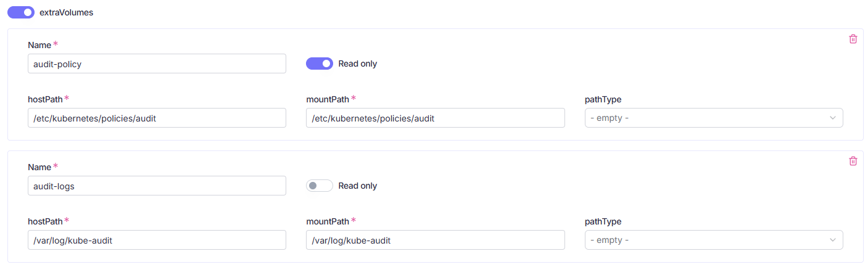Screen dimensions: 868x267
Task: Expand the chevron arrow in audit-logs pathType
Action: (x=833, y=240)
